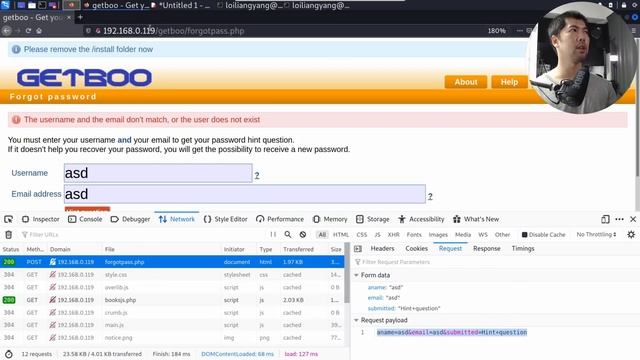The image size is (640, 360).
Task: Switch to the Headers tab
Action: point(382,249)
